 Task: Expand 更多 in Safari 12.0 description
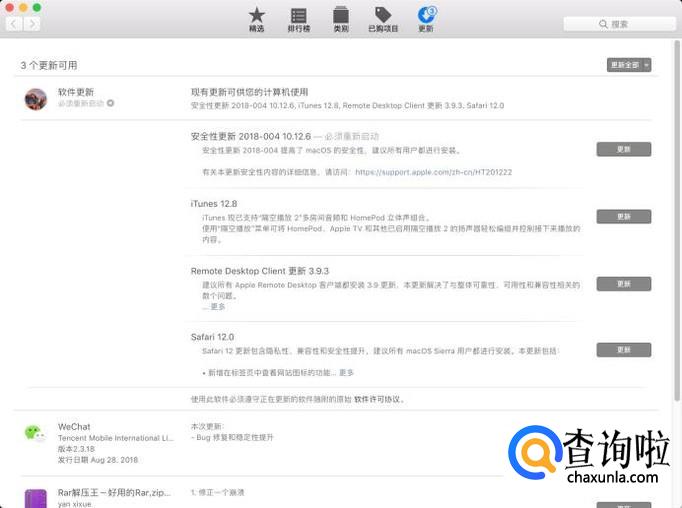tap(346, 373)
